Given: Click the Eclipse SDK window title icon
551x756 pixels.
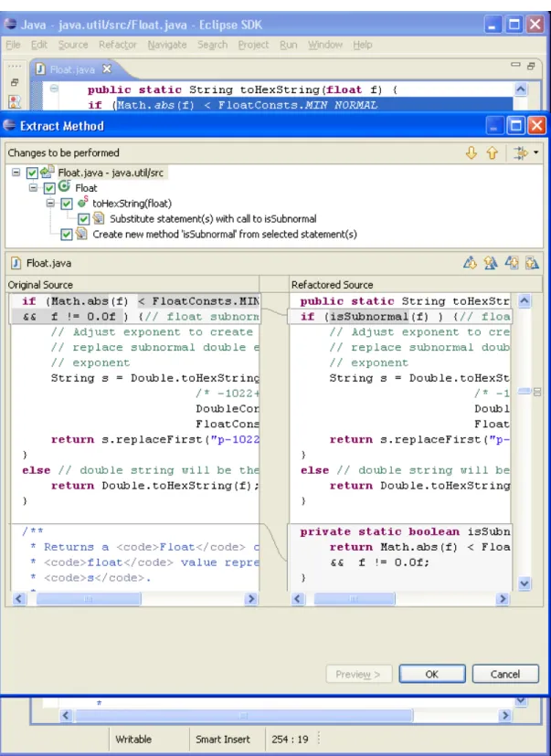Looking at the screenshot, I should point(10,24).
